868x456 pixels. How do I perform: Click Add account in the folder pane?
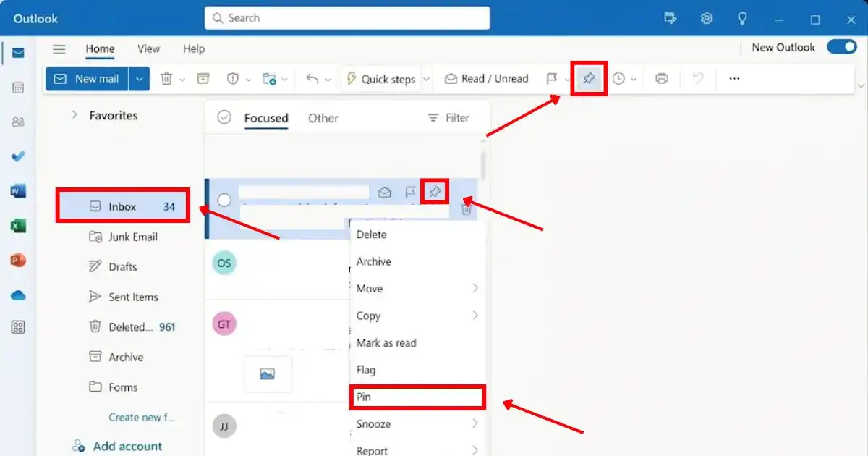coord(117,447)
